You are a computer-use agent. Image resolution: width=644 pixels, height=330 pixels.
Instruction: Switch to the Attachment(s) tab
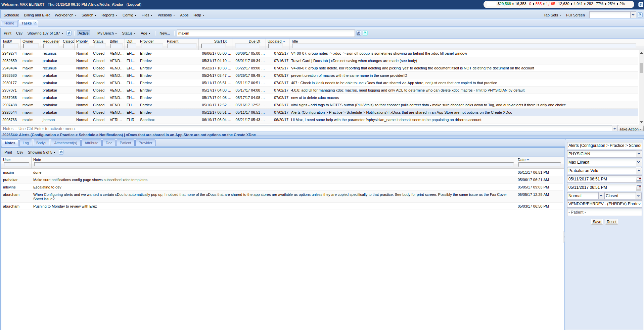pos(65,143)
